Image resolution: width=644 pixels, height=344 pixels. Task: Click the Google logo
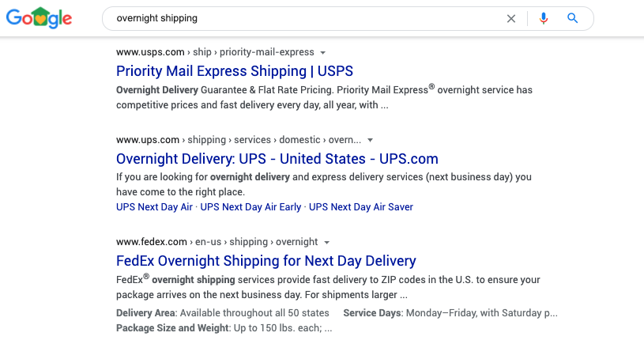click(x=39, y=18)
